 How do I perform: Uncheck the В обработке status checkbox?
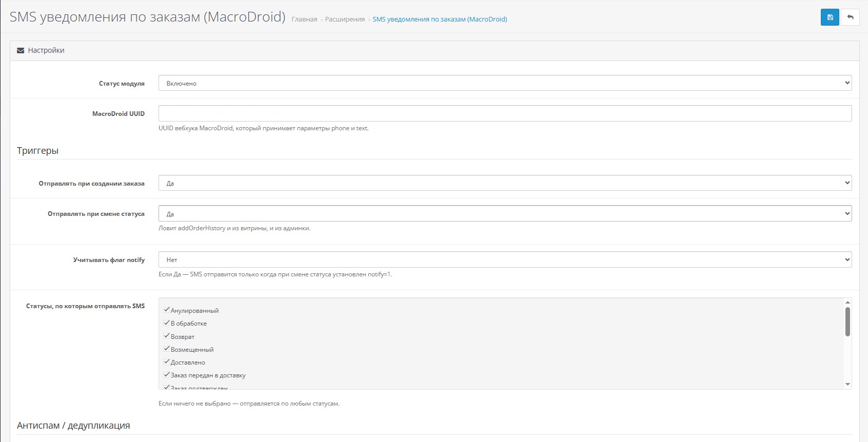tap(167, 323)
